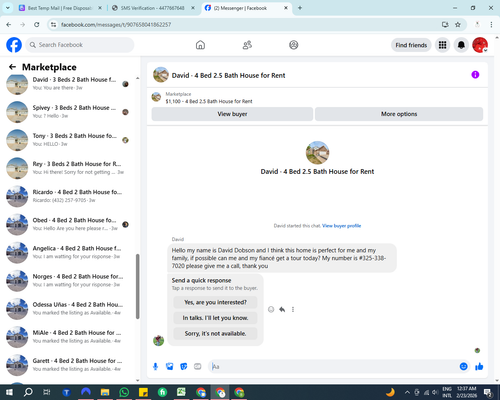Open Windows taskbar search

point(28,392)
